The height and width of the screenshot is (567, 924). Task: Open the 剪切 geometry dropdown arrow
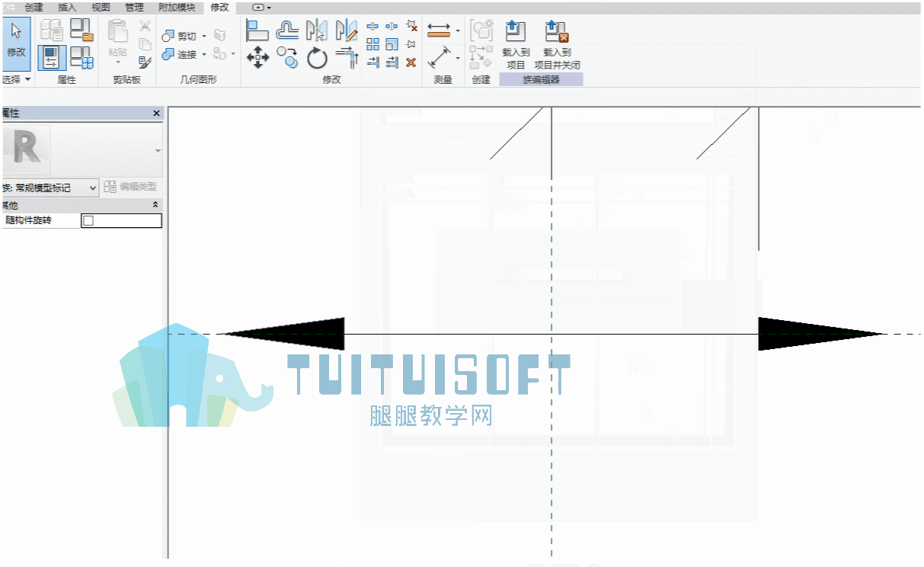204,36
